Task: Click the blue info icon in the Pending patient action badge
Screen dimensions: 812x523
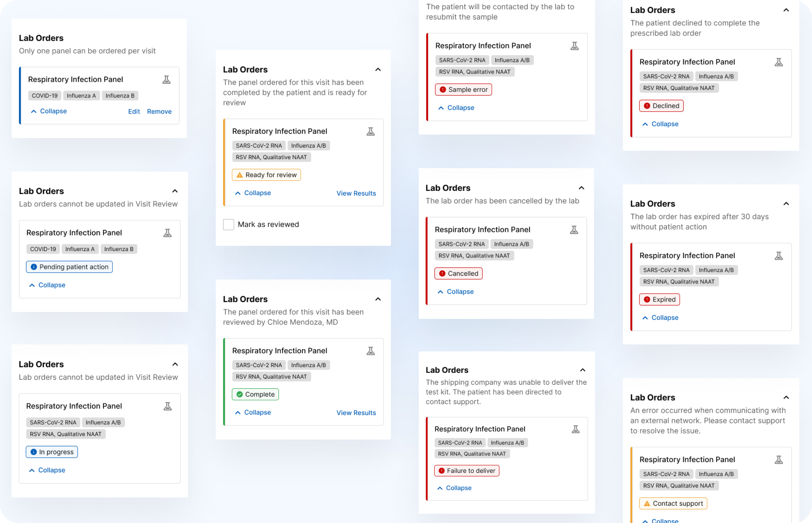Action: coord(34,267)
